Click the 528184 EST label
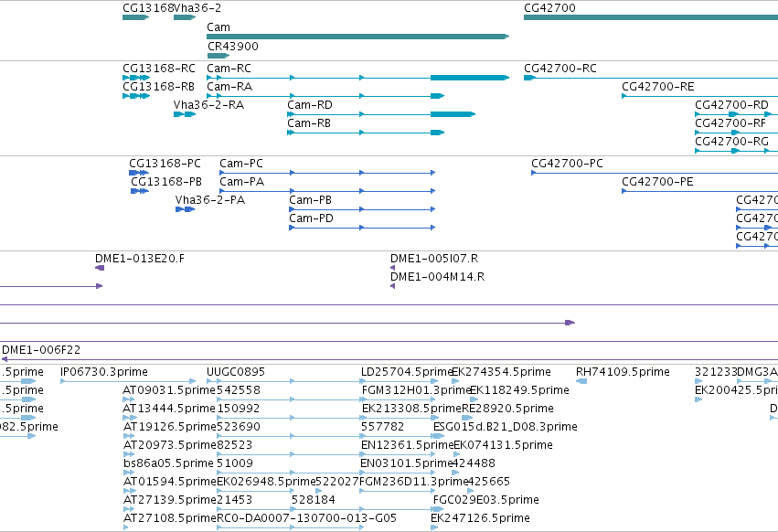This screenshot has height=532, width=778. [x=313, y=500]
